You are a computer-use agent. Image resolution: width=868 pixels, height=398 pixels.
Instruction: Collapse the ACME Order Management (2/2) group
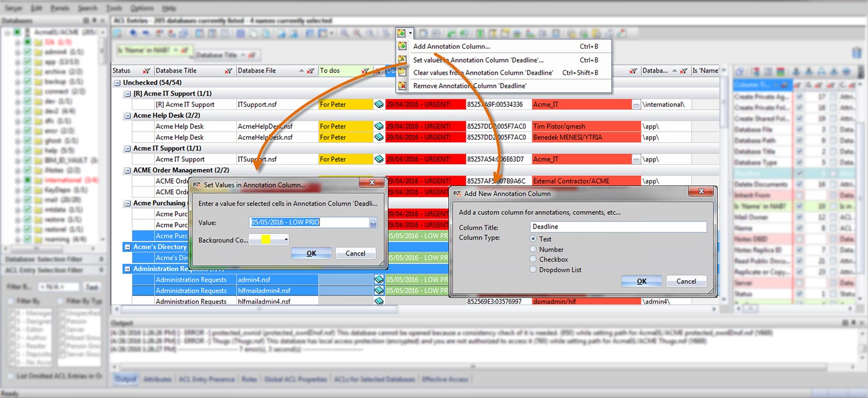click(x=128, y=170)
